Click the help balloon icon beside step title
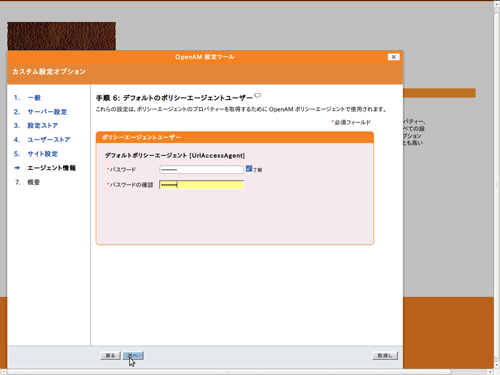This screenshot has height=375, width=500. (258, 96)
